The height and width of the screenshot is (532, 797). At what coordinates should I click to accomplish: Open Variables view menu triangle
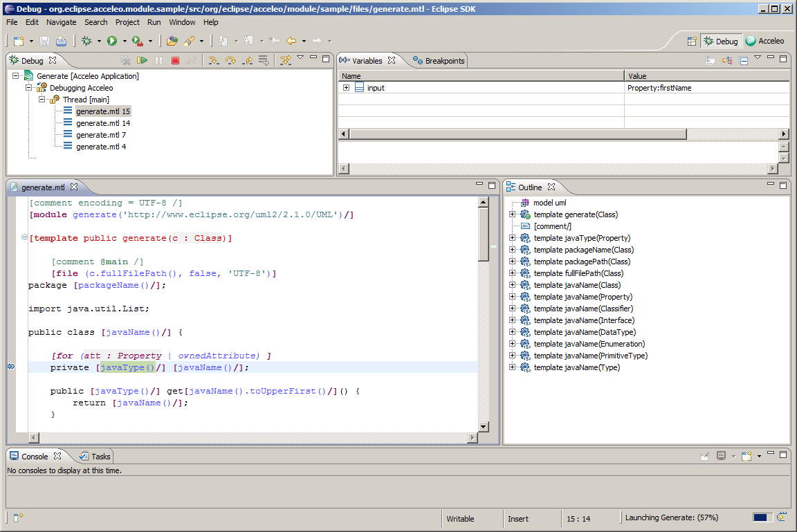pyautogui.click(x=758, y=57)
